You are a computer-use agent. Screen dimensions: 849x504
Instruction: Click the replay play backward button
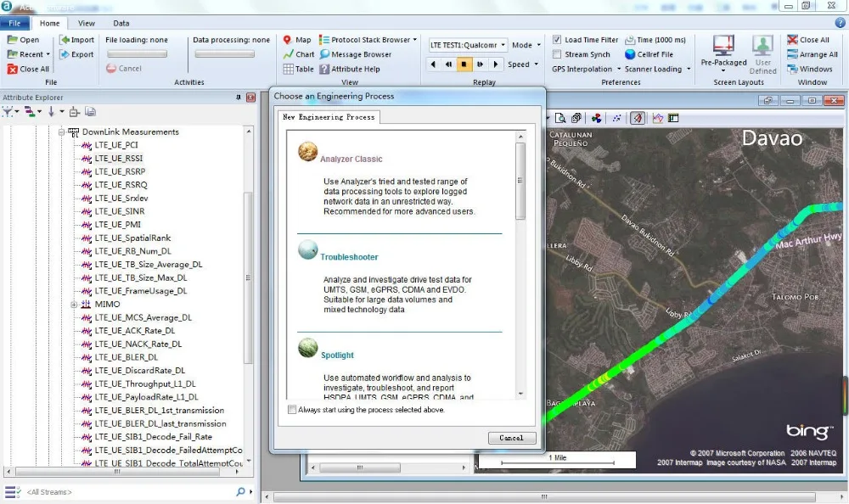pos(433,64)
